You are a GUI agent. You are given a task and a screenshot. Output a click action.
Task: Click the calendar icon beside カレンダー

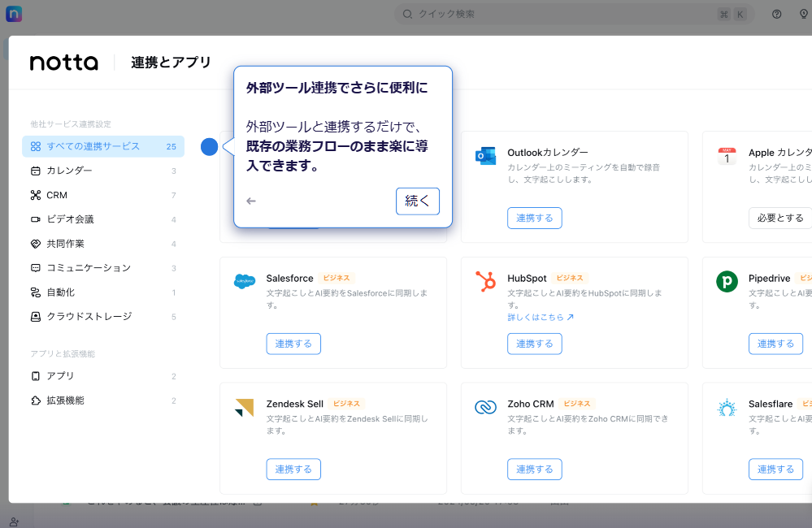tap(35, 171)
